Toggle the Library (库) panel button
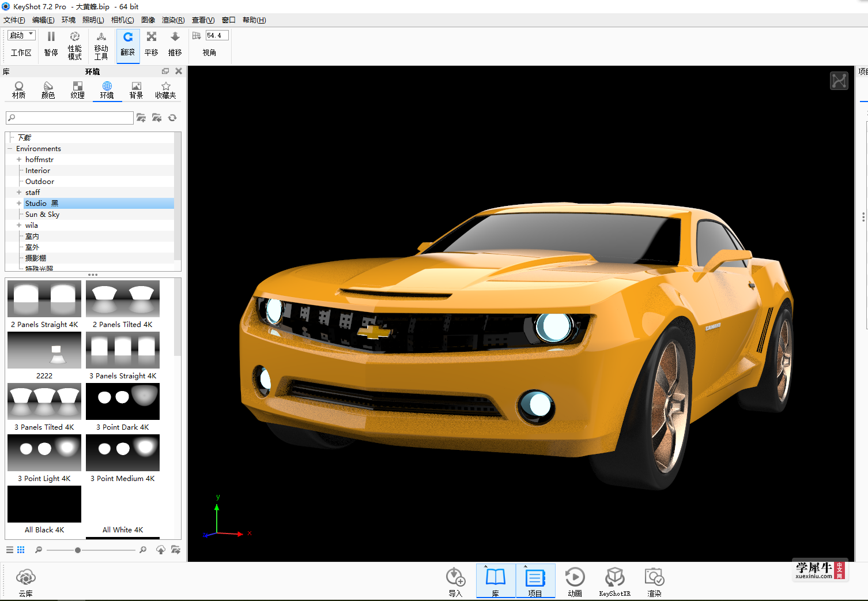 (x=496, y=581)
